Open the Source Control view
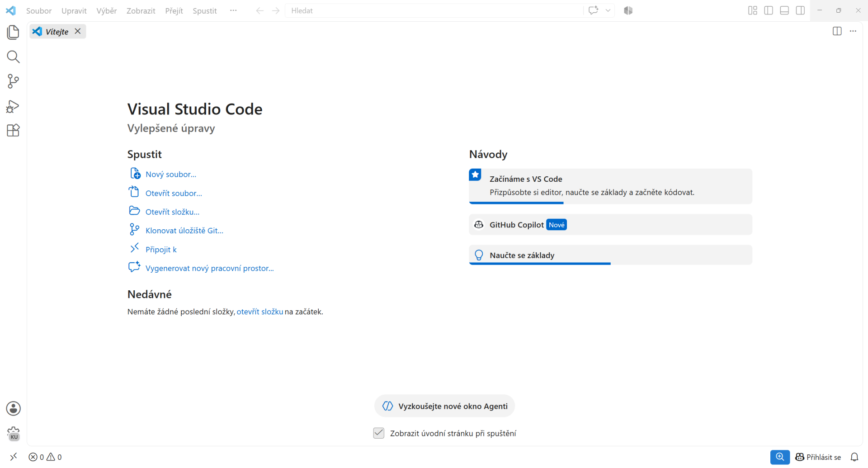The width and height of the screenshot is (868, 468). (13, 81)
